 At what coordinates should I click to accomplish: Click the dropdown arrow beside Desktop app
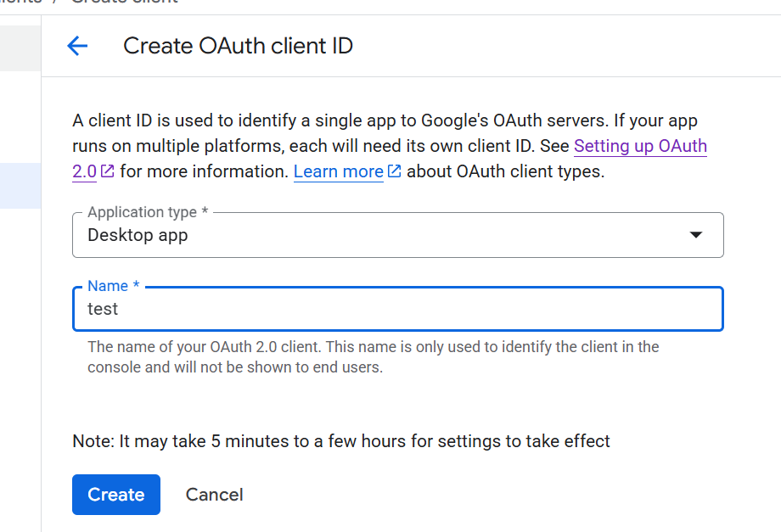pyautogui.click(x=695, y=235)
